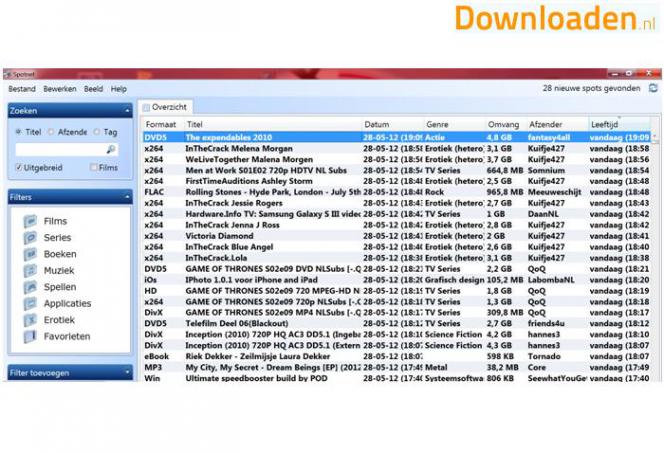664x453 pixels.
Task: Select the Tag radio button
Action: tap(97, 132)
